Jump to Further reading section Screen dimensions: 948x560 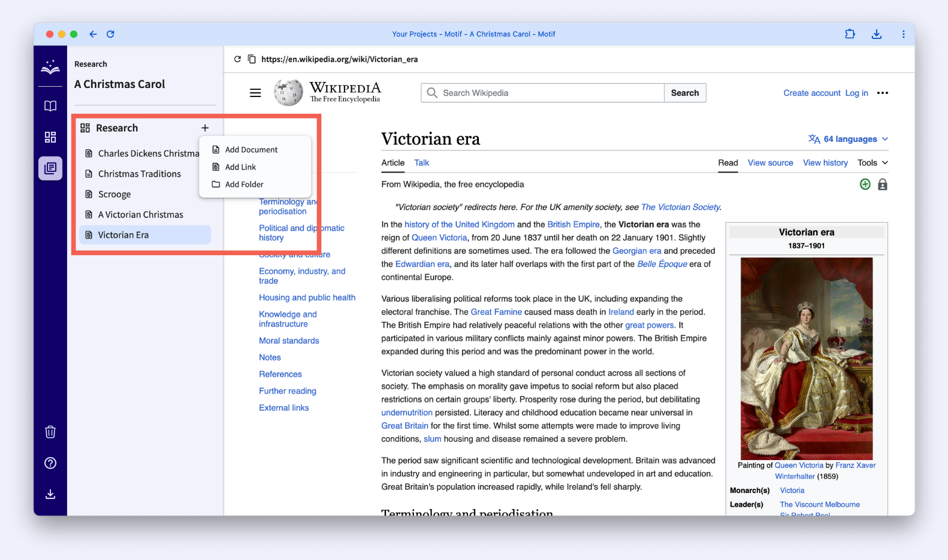click(288, 391)
